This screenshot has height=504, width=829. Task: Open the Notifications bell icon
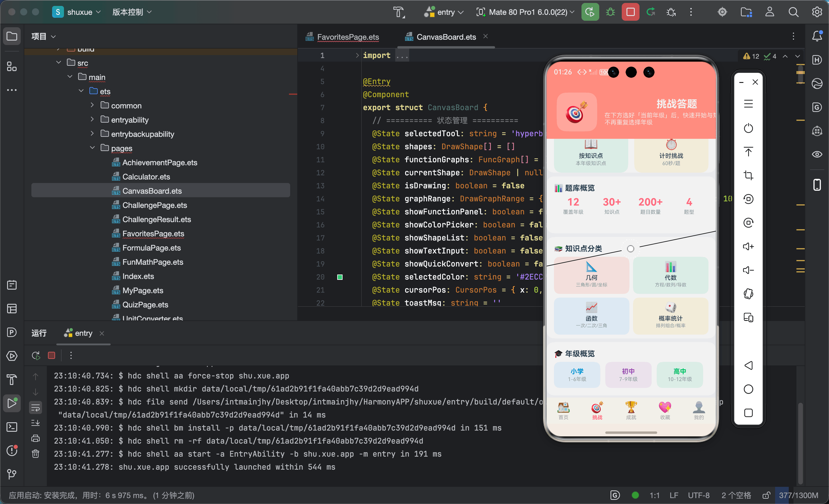(817, 36)
